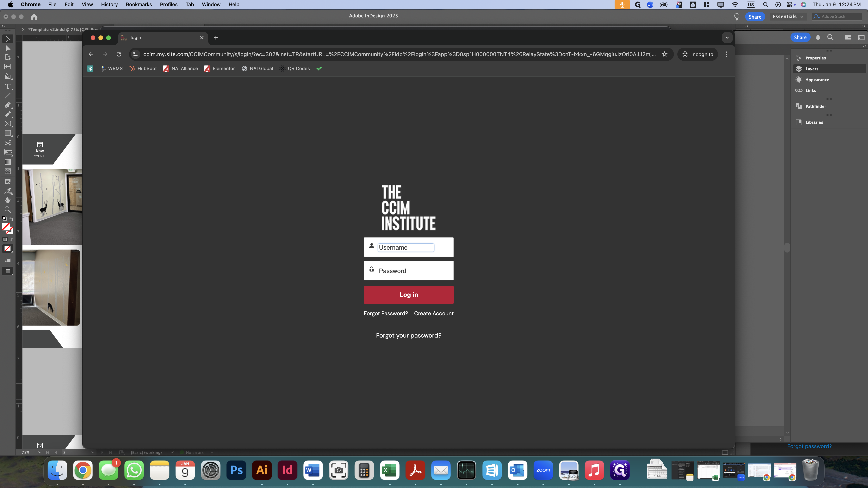This screenshot has width=868, height=488.
Task: Open Chrome's three-dot menu
Action: click(x=727, y=54)
